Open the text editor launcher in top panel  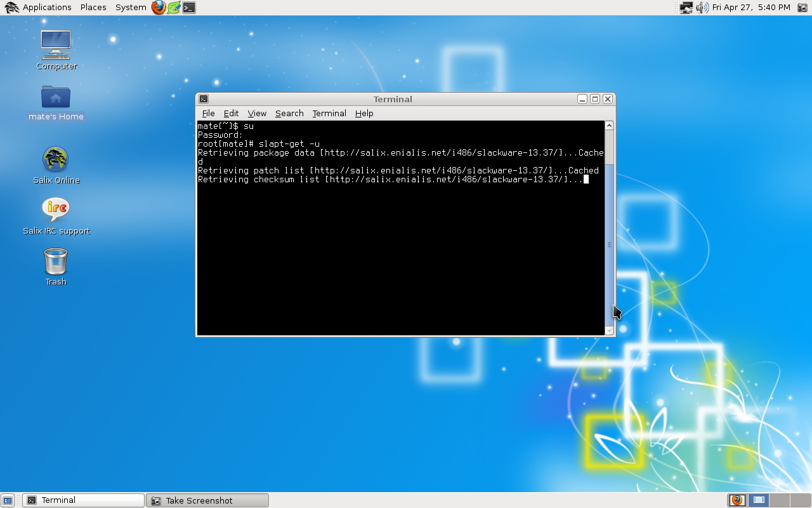click(174, 8)
